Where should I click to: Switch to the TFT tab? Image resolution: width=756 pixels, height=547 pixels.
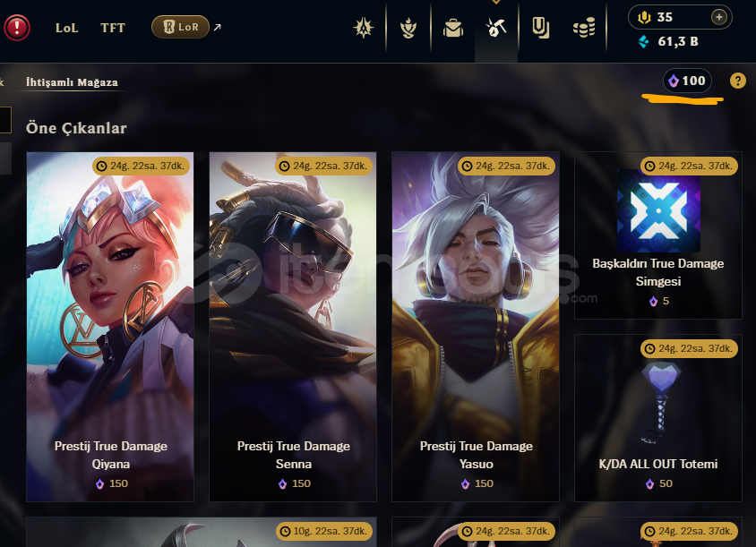113,28
